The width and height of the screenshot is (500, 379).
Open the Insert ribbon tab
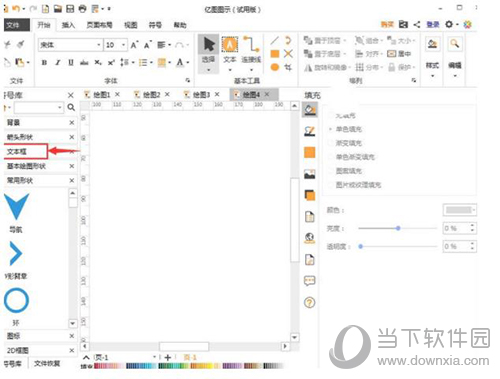tap(68, 25)
